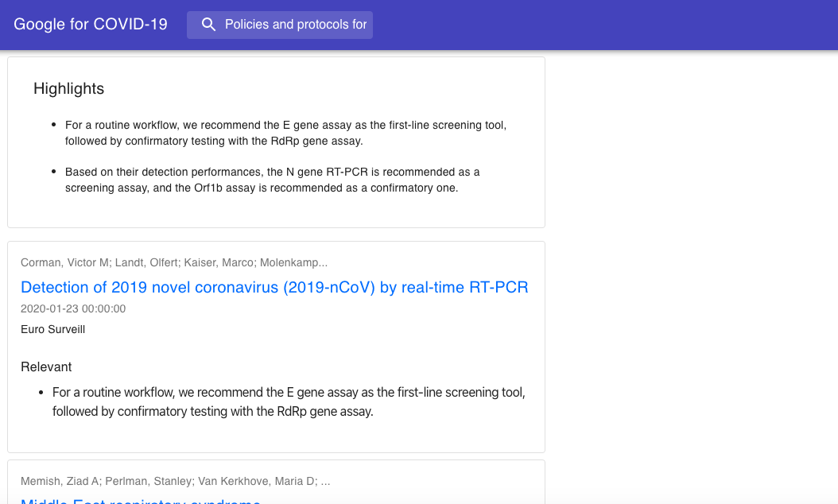Open the 'Detection of 2019 novel coronavirus' paper
Viewport: 838px width, 504px height.
[x=274, y=287]
